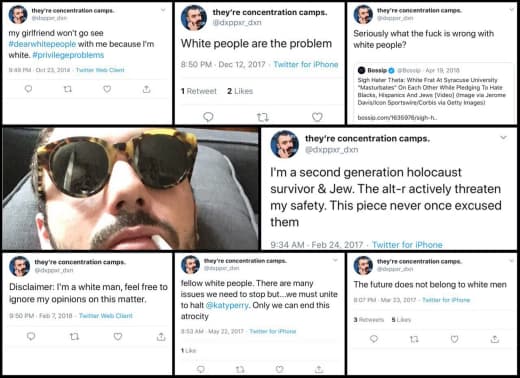520x378 pixels.
Task: Expand the menu chevron on the #dearwhitepeople tweet
Action: [x=163, y=10]
